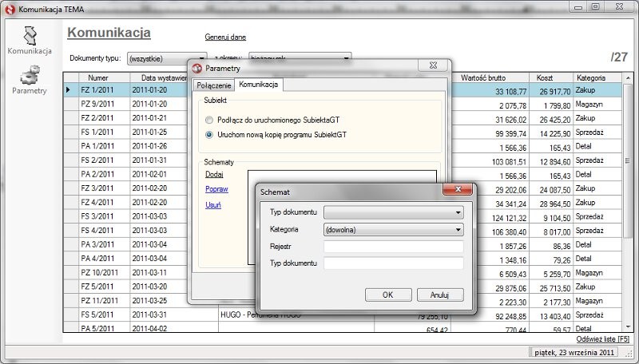Click the 'Generuj dane' link
The height and width of the screenshot is (364, 639).
[226, 37]
